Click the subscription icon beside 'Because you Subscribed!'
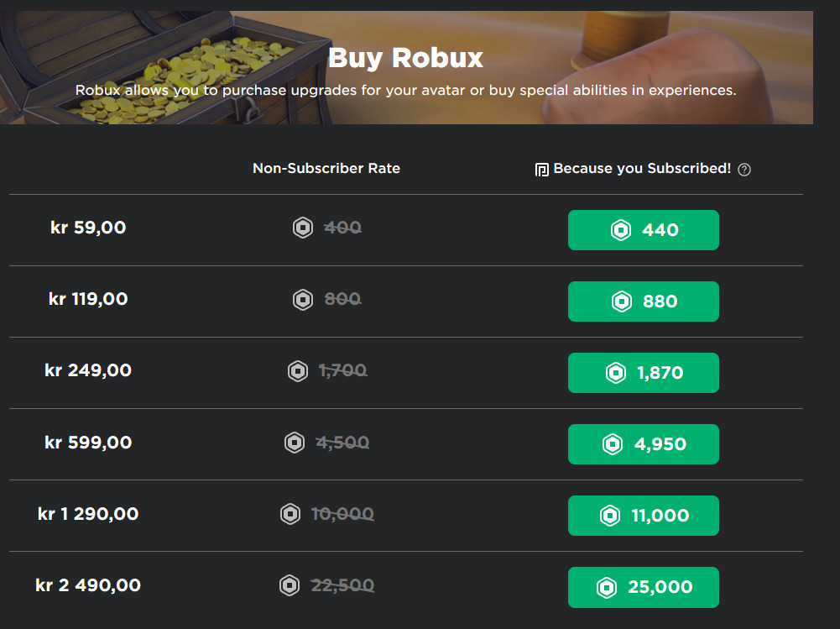The image size is (840, 629). (542, 170)
